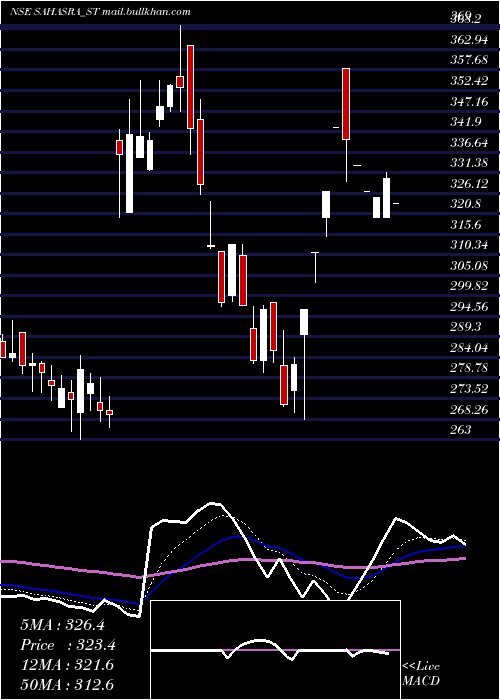Click the 273.52 price axis label
This screenshot has width=500, height=700.
pyautogui.click(x=470, y=389)
